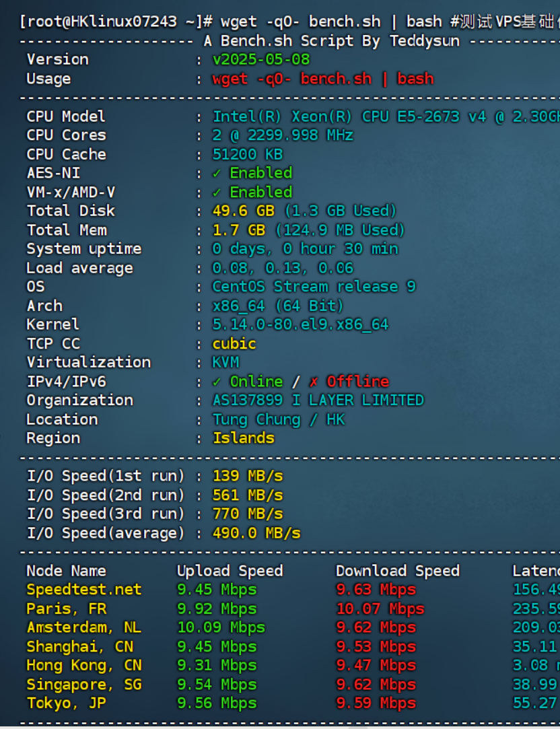The image size is (560, 729).
Task: Click the checkmark next to VM-x/AMD-V Enabled
Action: [x=217, y=192]
